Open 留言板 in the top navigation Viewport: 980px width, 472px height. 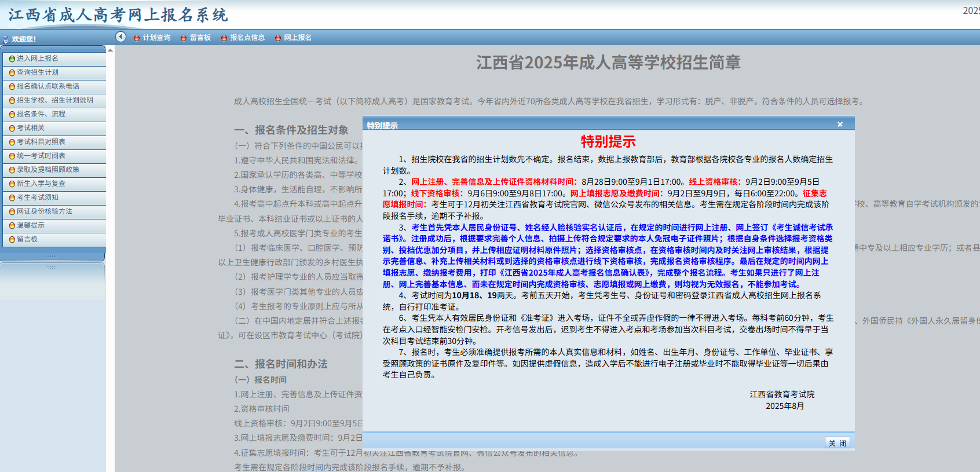pos(200,38)
